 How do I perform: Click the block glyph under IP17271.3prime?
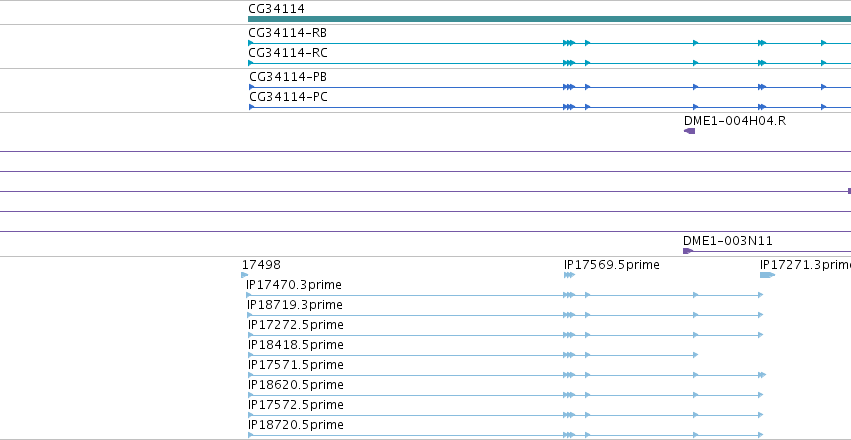[767, 275]
